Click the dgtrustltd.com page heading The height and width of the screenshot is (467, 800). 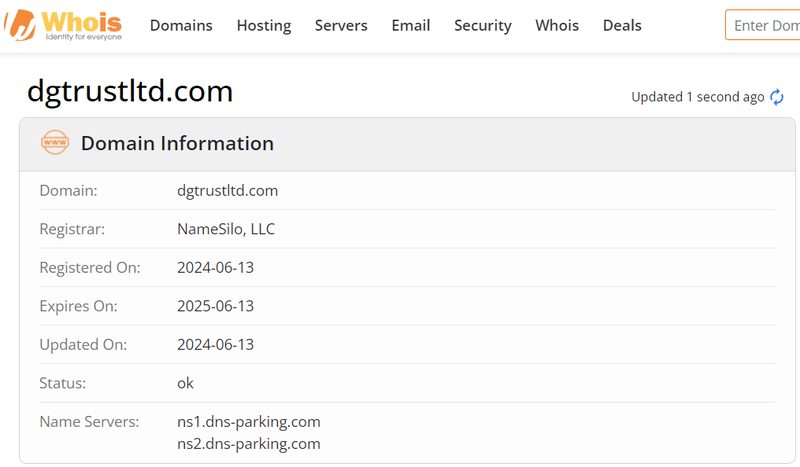click(130, 92)
